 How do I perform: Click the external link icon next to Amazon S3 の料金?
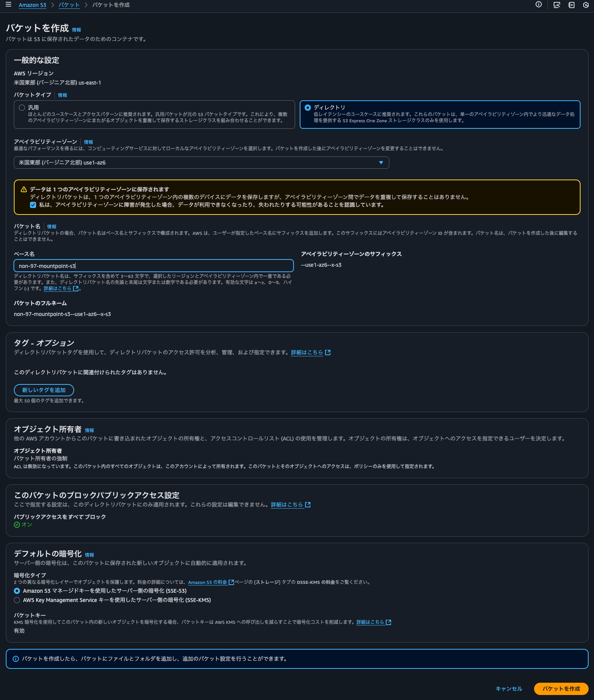tap(231, 582)
